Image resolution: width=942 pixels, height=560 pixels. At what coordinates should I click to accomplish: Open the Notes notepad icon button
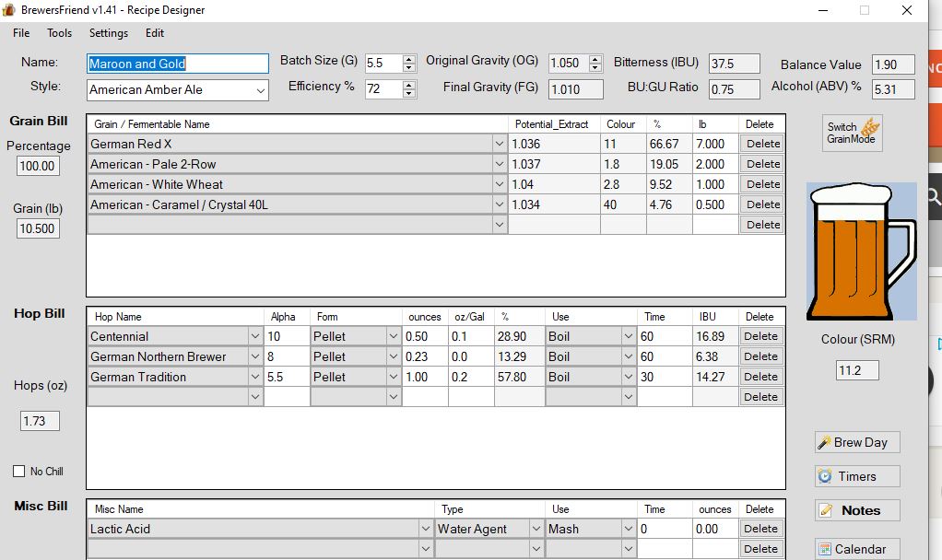[x=856, y=510]
